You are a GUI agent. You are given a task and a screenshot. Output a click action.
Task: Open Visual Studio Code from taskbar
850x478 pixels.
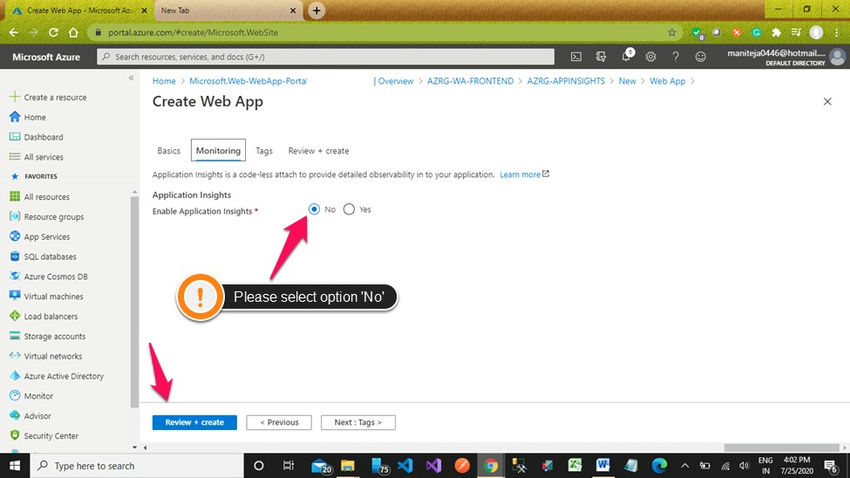[405, 466]
